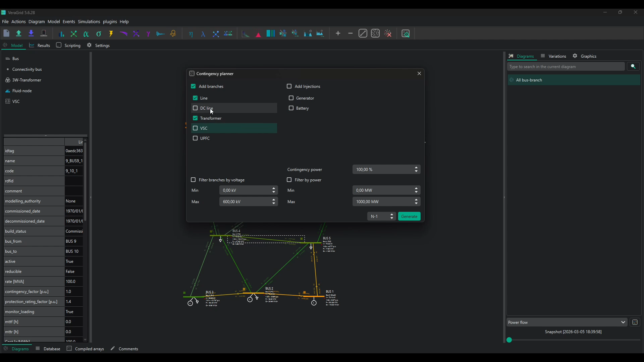This screenshot has height=362, width=644.
Task: Uncheck the Transformer checkbox
Action: pyautogui.click(x=196, y=118)
